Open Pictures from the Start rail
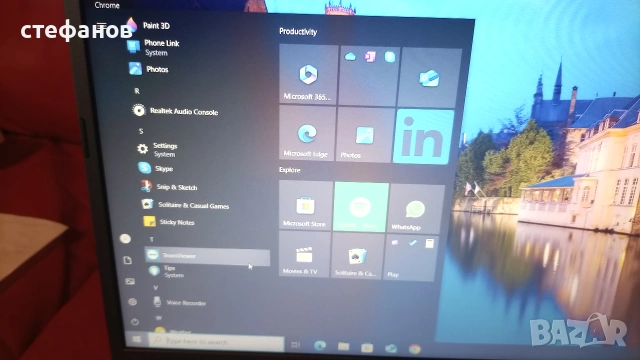This screenshot has width=640, height=360. pyautogui.click(x=130, y=281)
